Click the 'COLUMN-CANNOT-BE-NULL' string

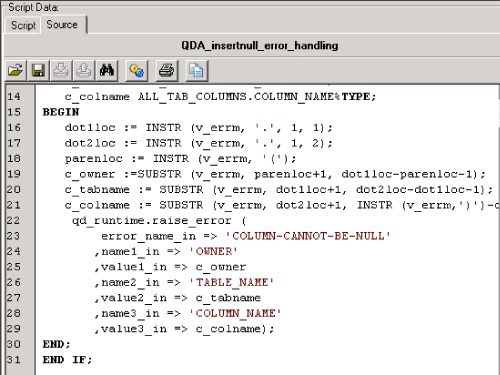308,236
